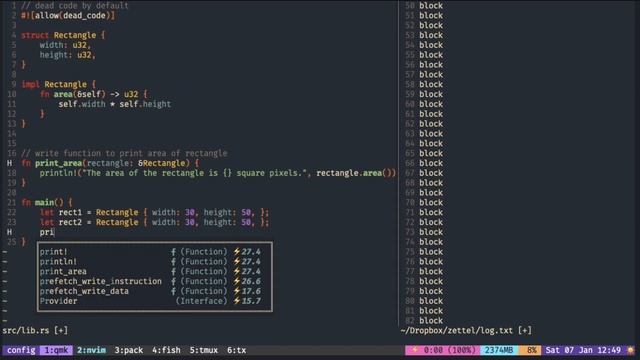Viewport: 640px width, 360px height.
Task: Open tmux window 5:tmux
Action: point(203,350)
